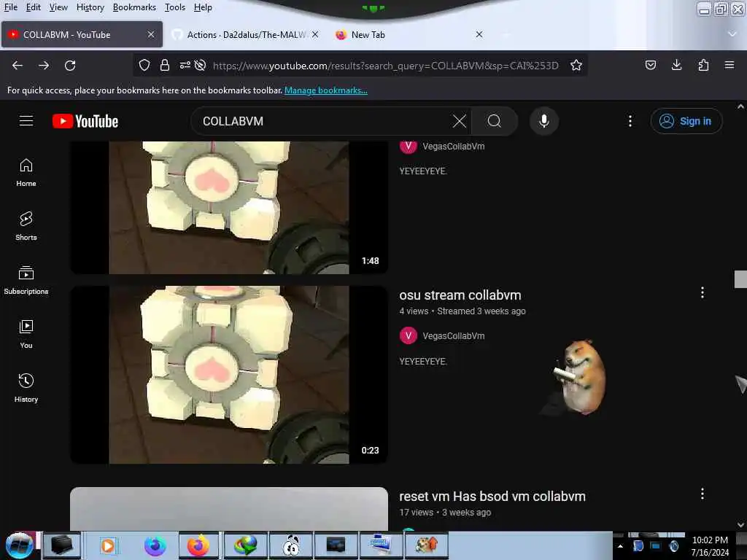Click the scrollbar down arrow

(x=740, y=524)
